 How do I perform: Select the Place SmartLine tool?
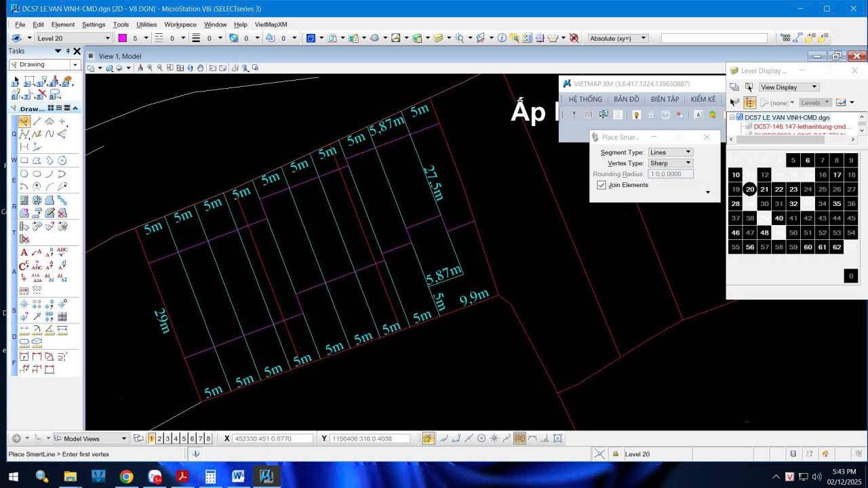[x=24, y=122]
